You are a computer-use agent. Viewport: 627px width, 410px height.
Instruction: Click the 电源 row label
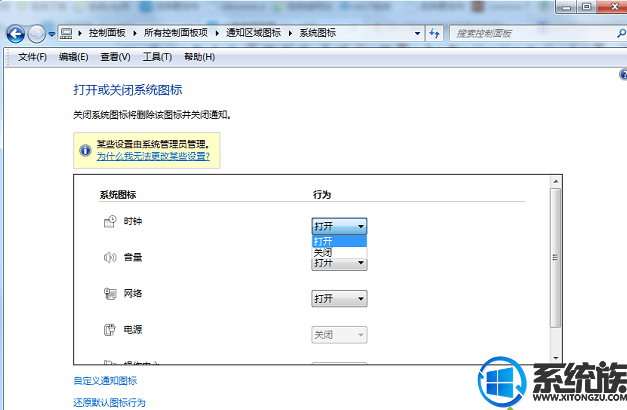tap(133, 330)
